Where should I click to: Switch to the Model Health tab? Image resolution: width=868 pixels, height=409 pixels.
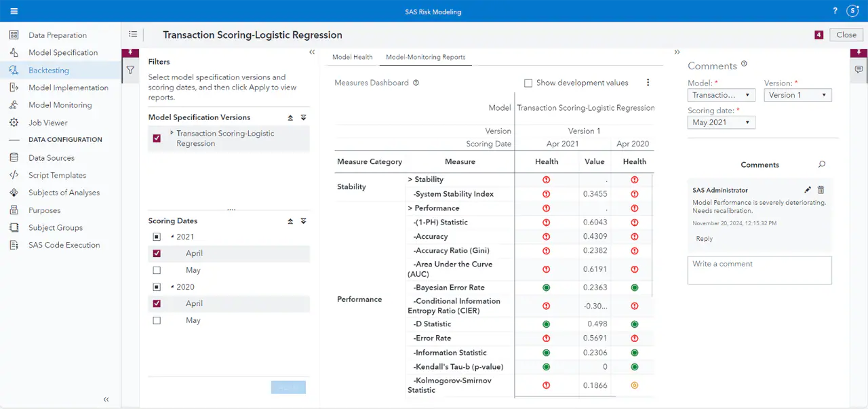(x=352, y=57)
